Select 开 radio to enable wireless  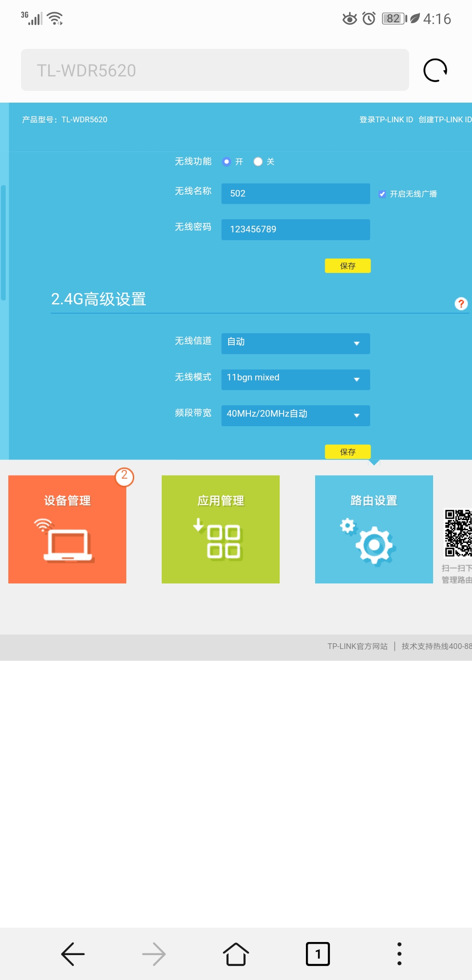click(x=226, y=162)
